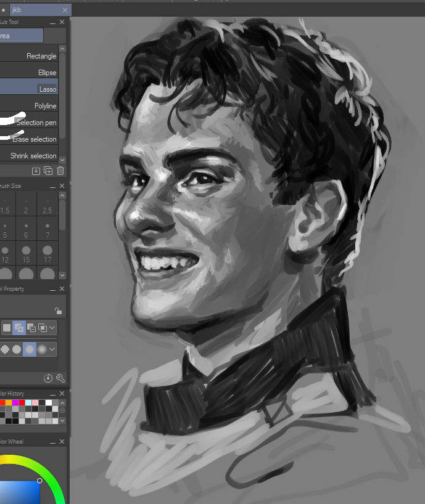This screenshot has height=504, width=425.
Task: Close the Sub Tool palette
Action: 62,22
